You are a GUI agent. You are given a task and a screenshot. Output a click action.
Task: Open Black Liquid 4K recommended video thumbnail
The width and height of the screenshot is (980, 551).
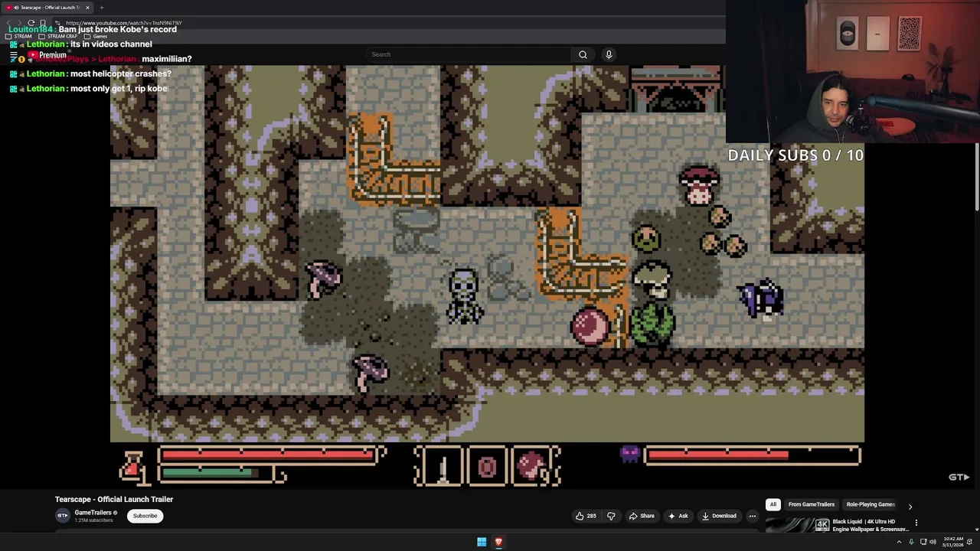click(798, 525)
